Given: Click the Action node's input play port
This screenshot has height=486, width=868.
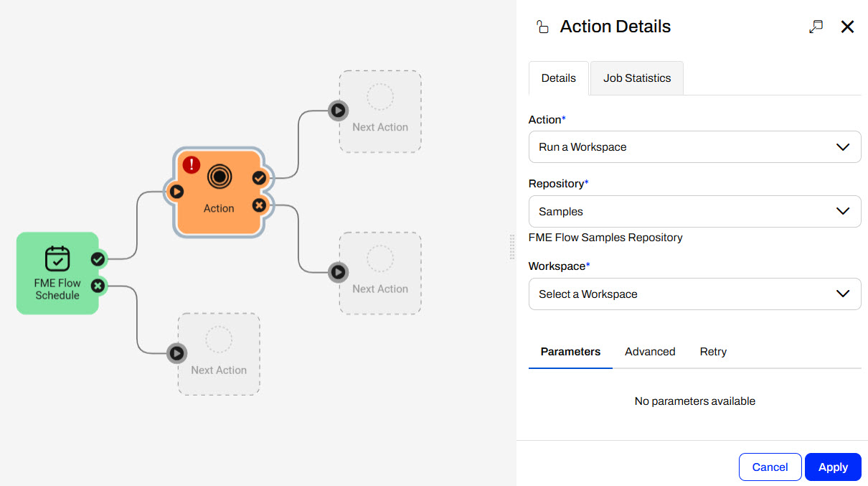Looking at the screenshot, I should pos(176,192).
